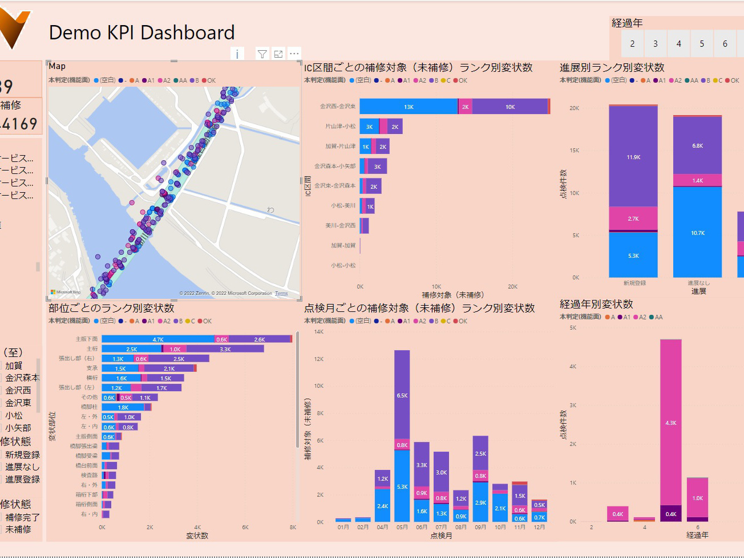Viewport: 744px width, 560px height.
Task: Click the A2 legend marker in 経過年別変状数 chart
Action: pyautogui.click(x=636, y=317)
